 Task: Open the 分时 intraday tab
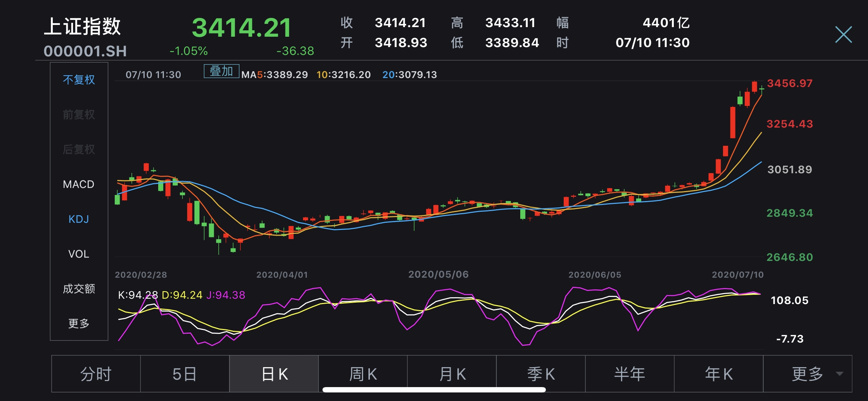[96, 374]
